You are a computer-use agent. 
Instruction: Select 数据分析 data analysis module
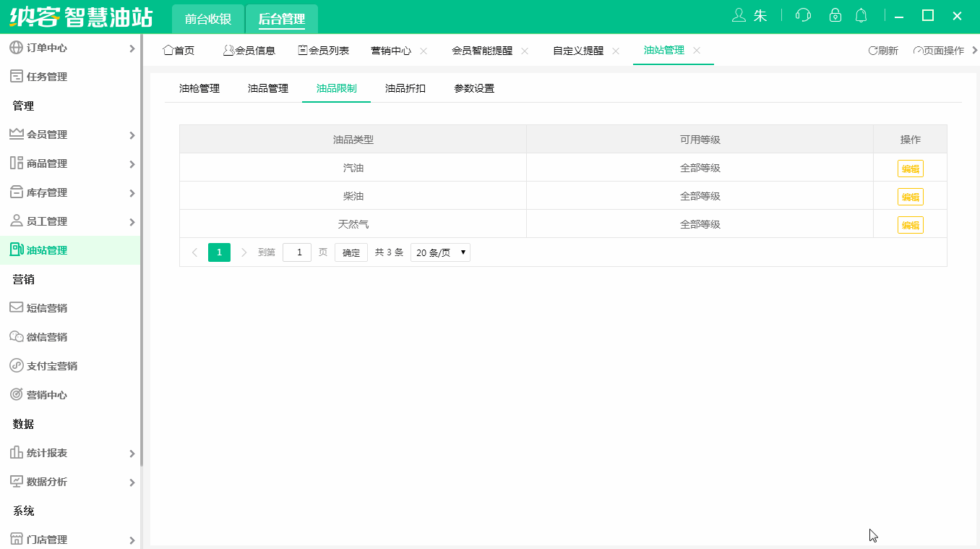(x=47, y=482)
